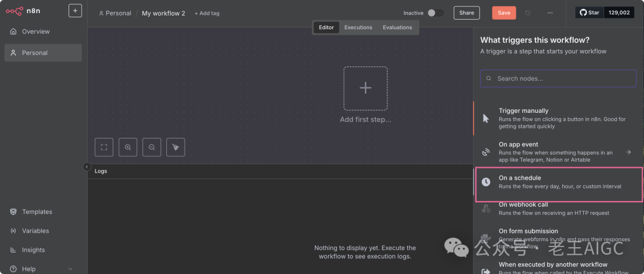Select the On webhook call trigger

click(x=559, y=208)
